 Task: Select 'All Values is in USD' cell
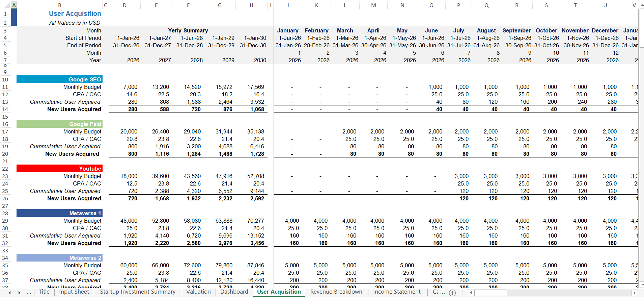tap(75, 23)
